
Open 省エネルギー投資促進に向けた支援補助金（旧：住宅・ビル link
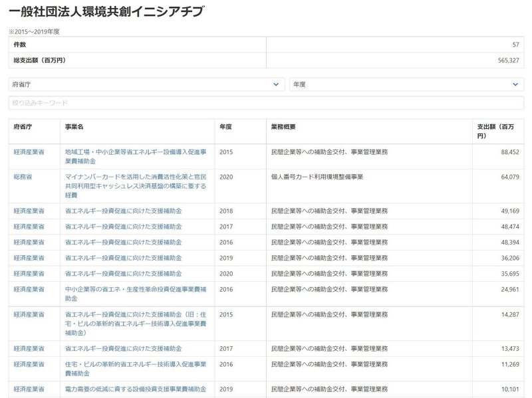pos(136,324)
